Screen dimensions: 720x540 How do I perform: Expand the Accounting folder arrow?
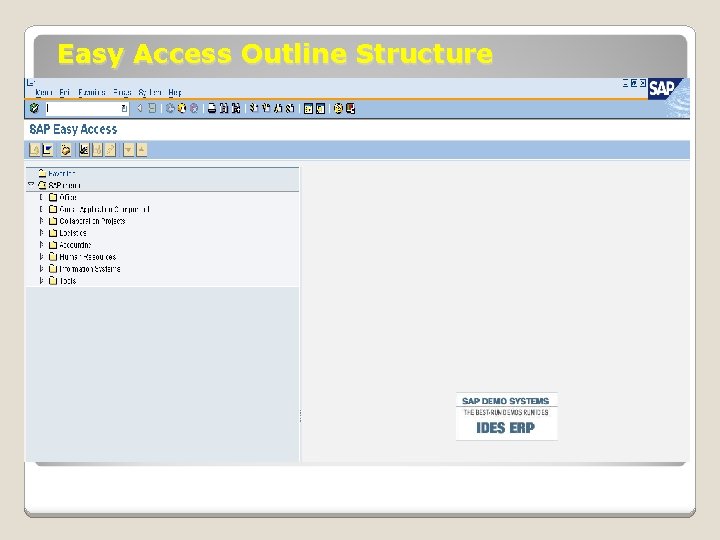[41, 245]
